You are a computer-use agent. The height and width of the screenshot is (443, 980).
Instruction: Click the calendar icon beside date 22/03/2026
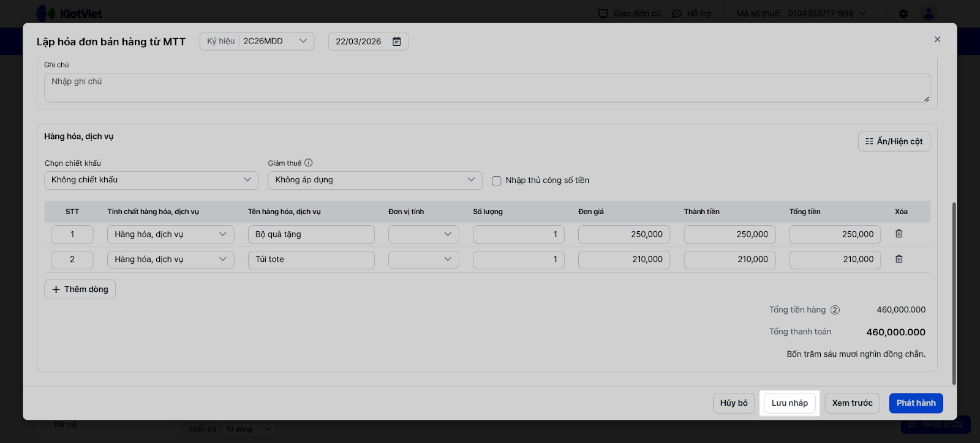[397, 42]
